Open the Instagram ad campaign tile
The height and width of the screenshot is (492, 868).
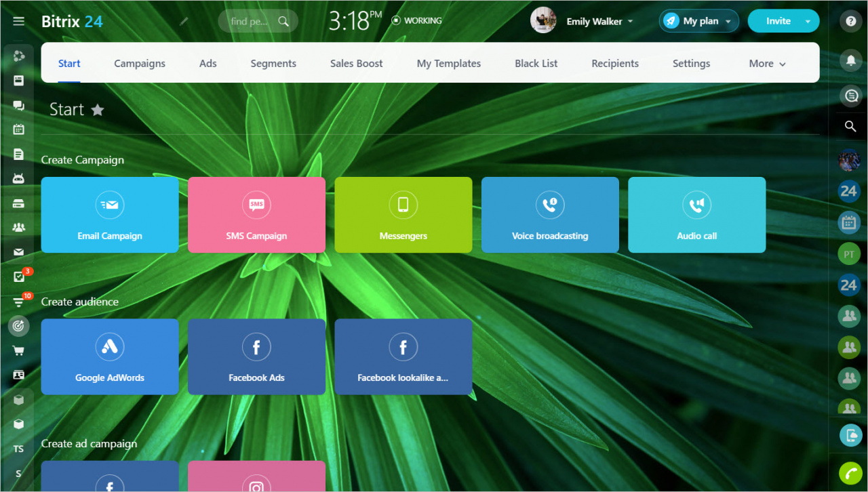[256, 476]
